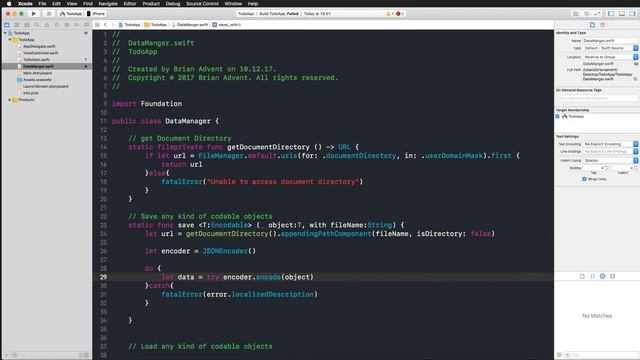Open the Find navigator magnifier icon
This screenshot has width=640, height=360.
coord(37,25)
